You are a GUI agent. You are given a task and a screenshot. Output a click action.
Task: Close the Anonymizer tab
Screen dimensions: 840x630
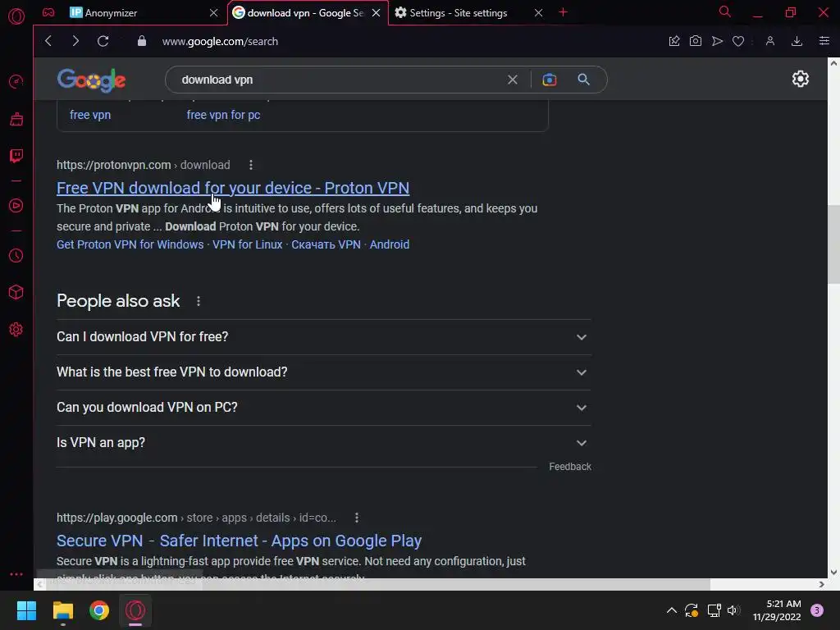click(214, 13)
